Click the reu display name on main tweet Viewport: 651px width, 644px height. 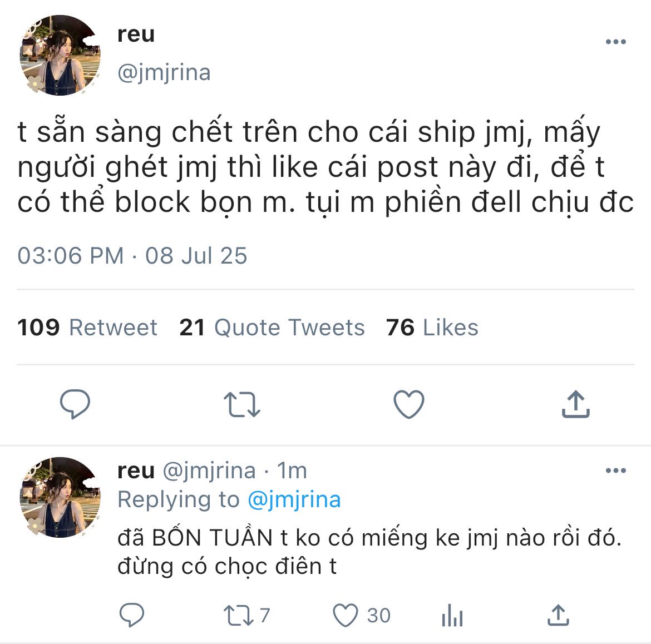click(x=136, y=34)
